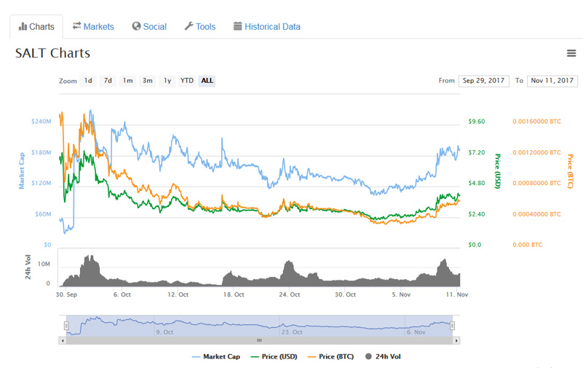
Task: Set zoom to 3m
Action: tap(148, 81)
